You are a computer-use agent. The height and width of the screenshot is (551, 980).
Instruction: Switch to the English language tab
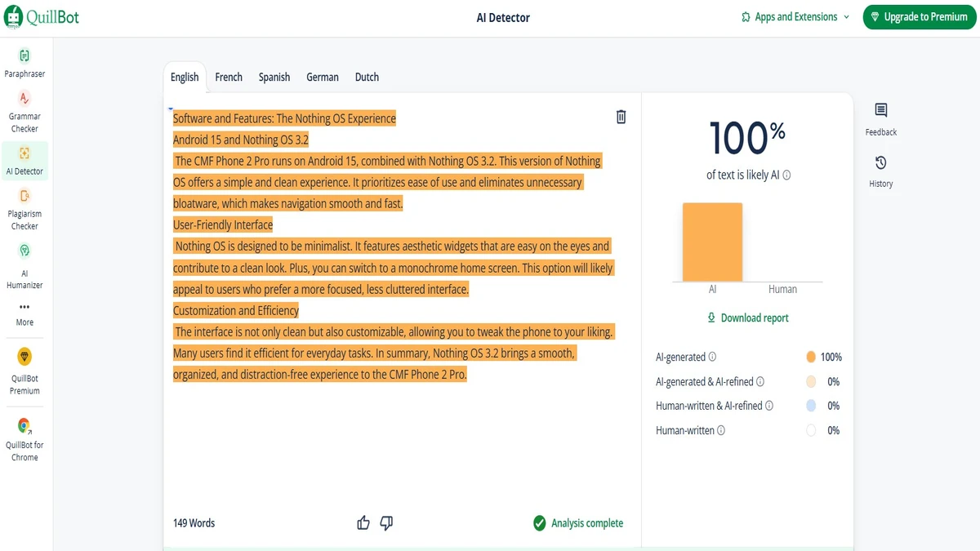pyautogui.click(x=185, y=77)
